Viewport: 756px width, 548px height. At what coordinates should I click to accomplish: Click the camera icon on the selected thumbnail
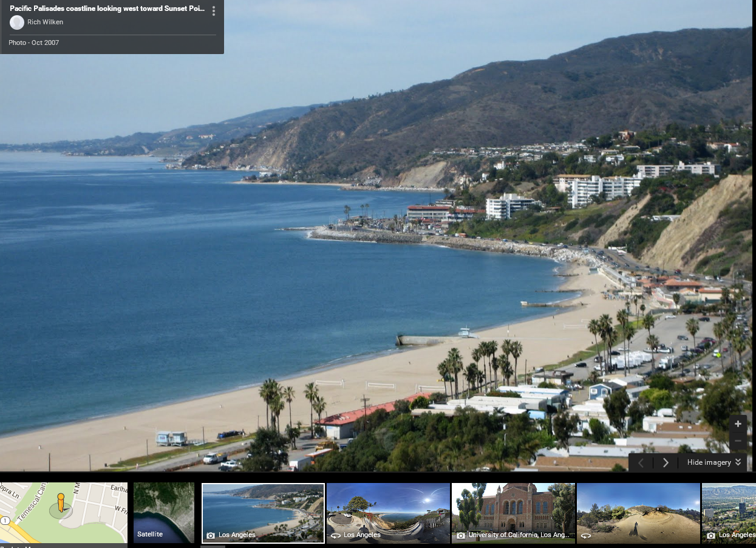210,535
